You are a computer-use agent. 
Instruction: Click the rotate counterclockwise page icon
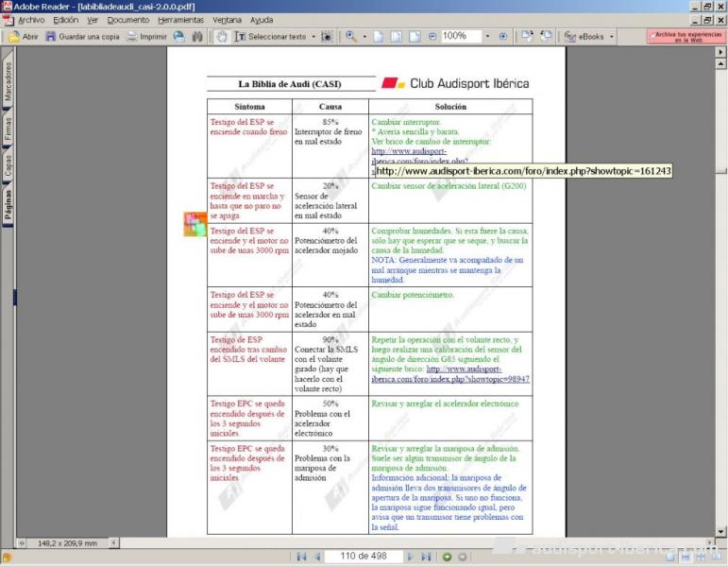[546, 36]
